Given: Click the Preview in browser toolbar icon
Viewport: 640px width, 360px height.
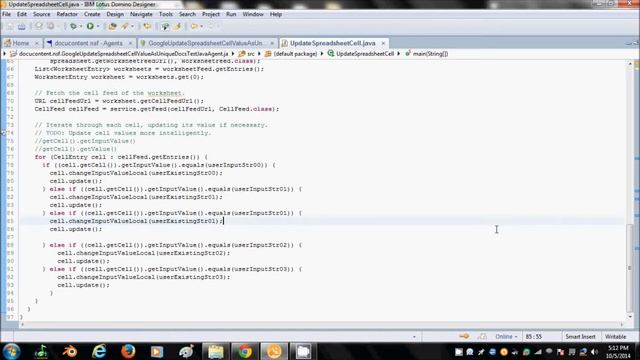Looking at the screenshot, I should (165, 27).
